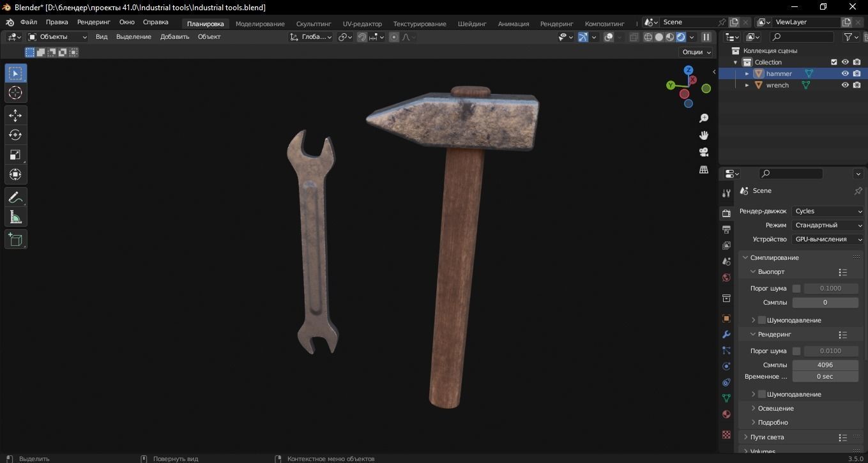The width and height of the screenshot is (868, 463).
Task: Toggle camera view with the camera icon
Action: pyautogui.click(x=704, y=152)
